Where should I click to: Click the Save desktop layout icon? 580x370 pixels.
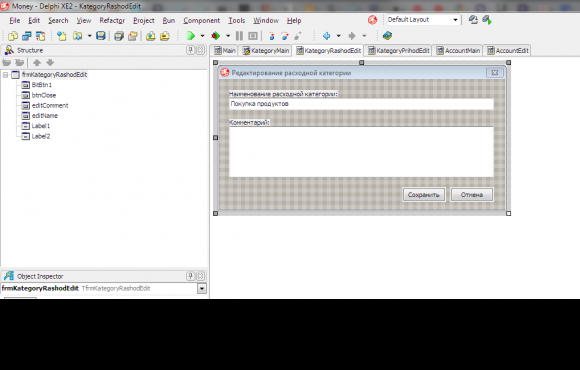pos(473,20)
